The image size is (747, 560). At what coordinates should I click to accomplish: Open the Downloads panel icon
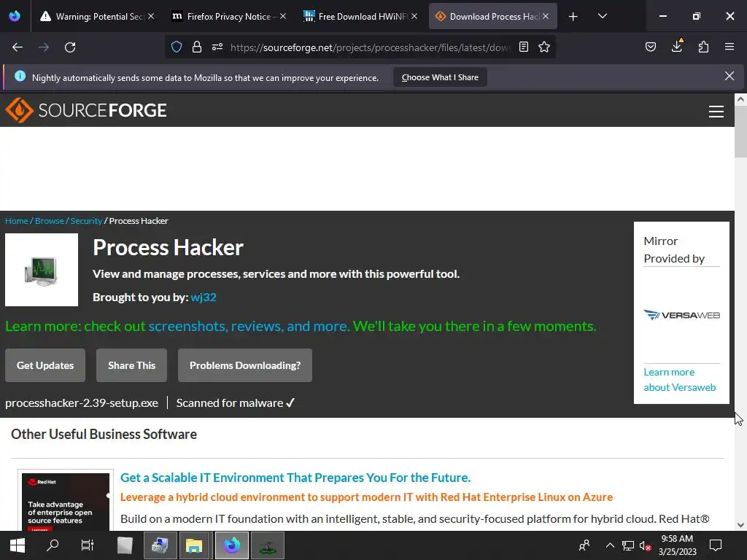pos(677,47)
